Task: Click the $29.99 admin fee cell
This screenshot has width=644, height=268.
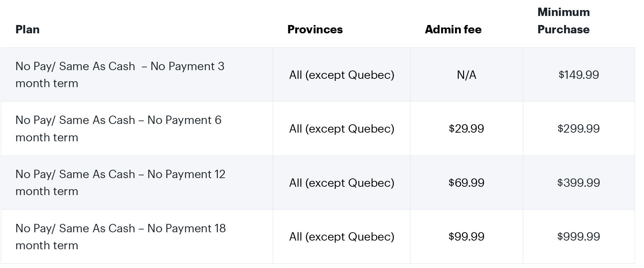Action: point(466,129)
